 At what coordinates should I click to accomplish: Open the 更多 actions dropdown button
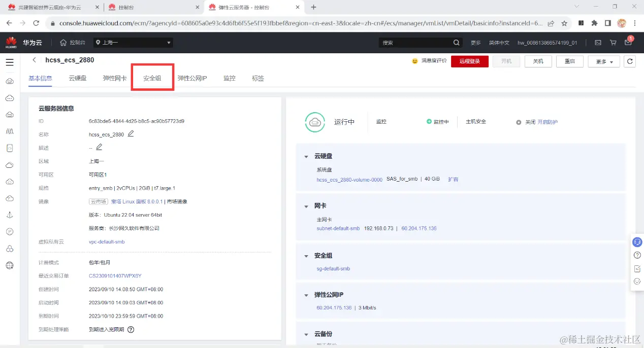(603, 61)
